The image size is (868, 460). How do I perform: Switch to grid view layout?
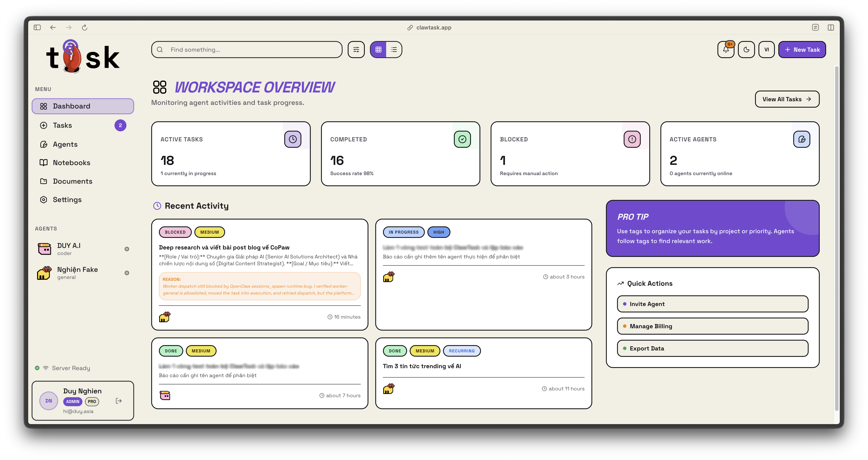[x=378, y=50]
